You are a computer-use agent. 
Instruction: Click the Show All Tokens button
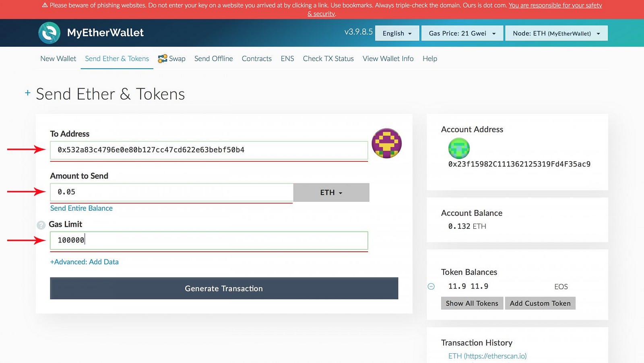[x=472, y=303]
